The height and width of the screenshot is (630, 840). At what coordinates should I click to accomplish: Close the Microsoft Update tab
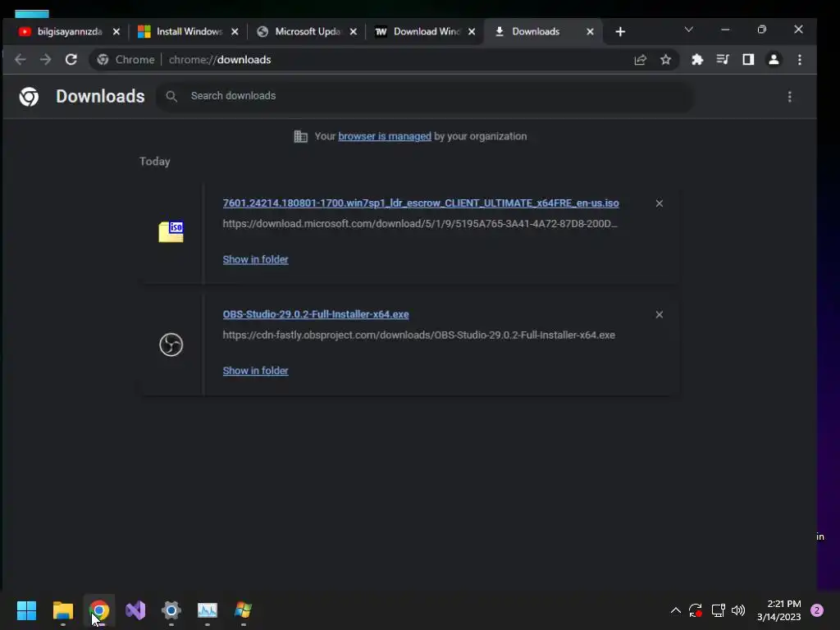tap(353, 32)
